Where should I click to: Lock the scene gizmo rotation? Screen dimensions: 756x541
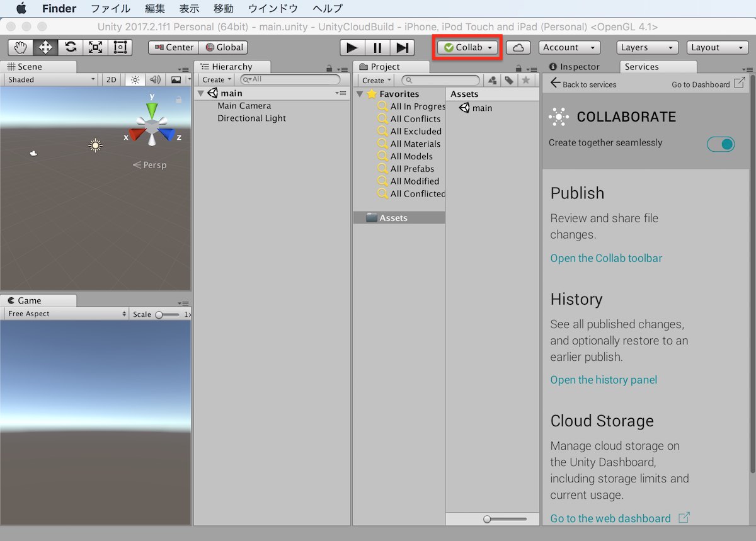click(x=179, y=100)
